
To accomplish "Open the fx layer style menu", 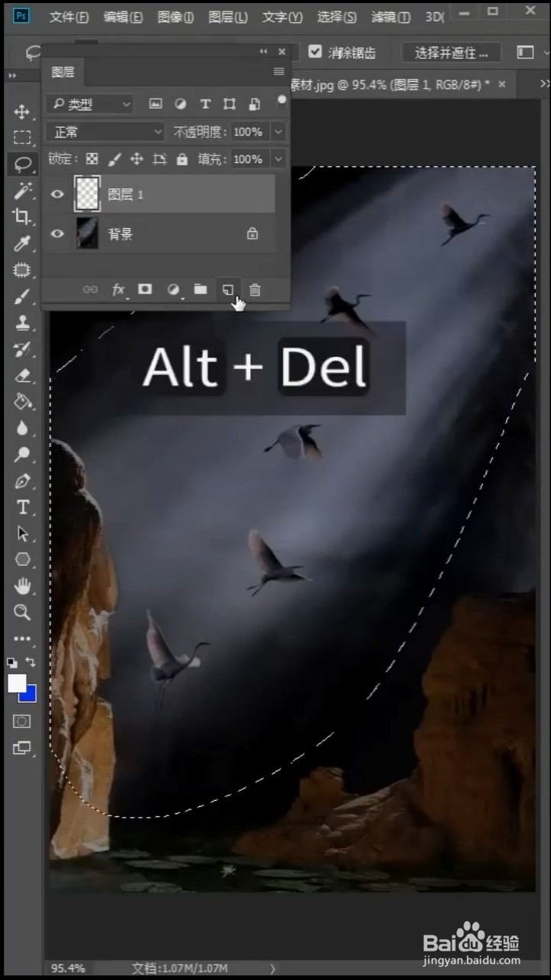I will [x=119, y=289].
